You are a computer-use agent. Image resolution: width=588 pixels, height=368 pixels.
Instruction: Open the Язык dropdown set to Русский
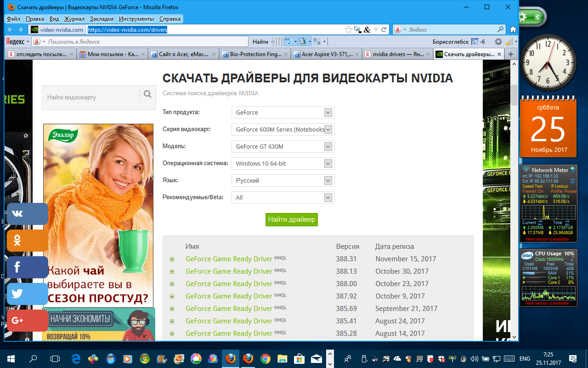283,180
